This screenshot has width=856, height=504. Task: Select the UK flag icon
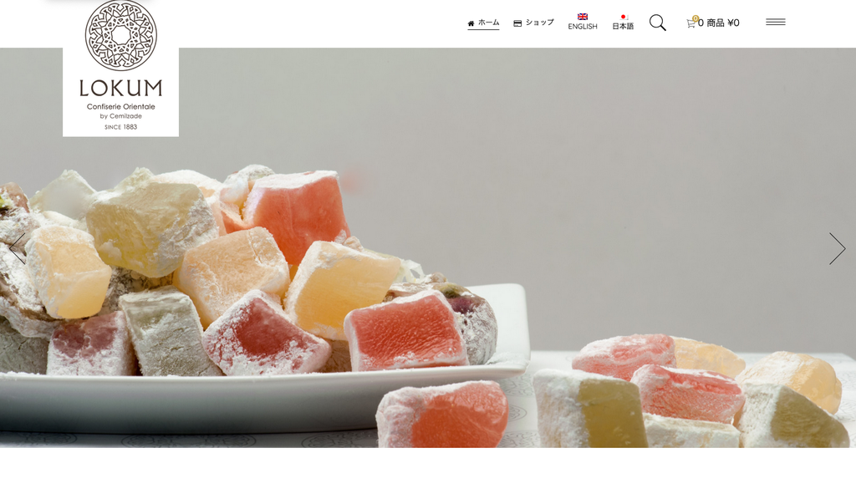583,17
